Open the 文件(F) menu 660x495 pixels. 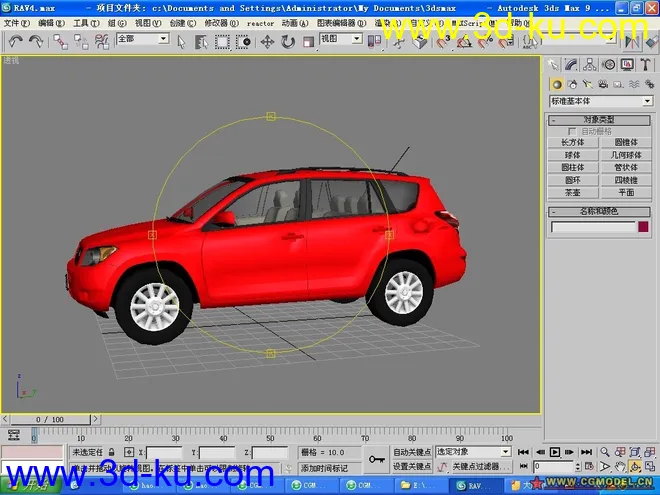tap(17, 23)
